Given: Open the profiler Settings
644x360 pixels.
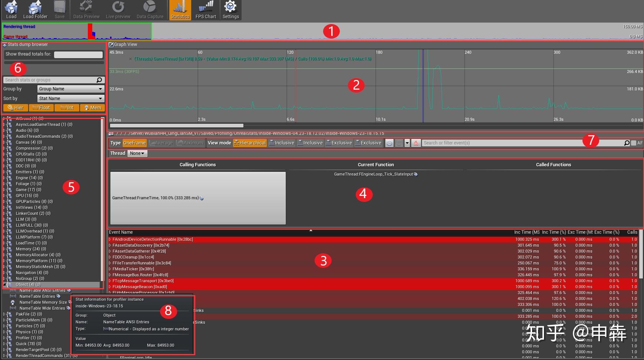Looking at the screenshot, I should (230, 9).
